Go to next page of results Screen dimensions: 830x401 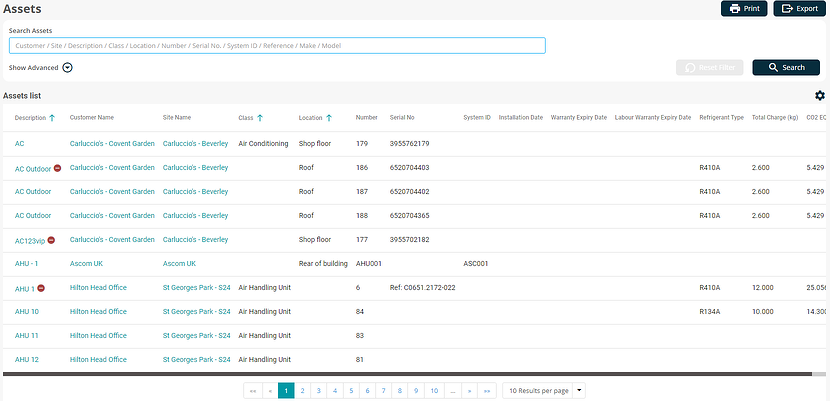(x=469, y=391)
